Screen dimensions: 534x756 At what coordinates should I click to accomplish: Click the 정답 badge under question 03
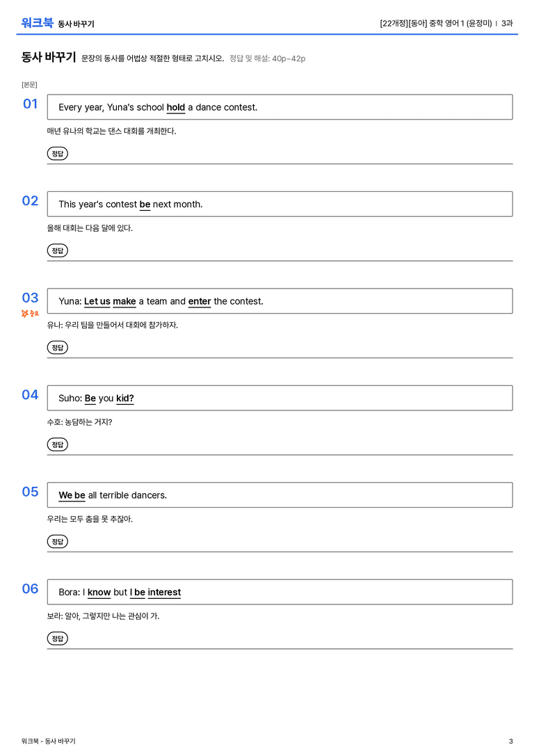pyautogui.click(x=57, y=347)
